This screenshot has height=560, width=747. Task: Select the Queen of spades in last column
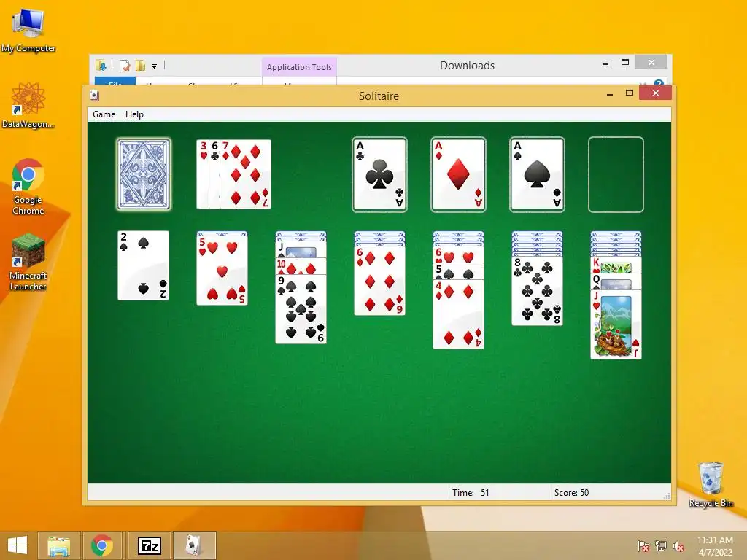[x=616, y=282]
